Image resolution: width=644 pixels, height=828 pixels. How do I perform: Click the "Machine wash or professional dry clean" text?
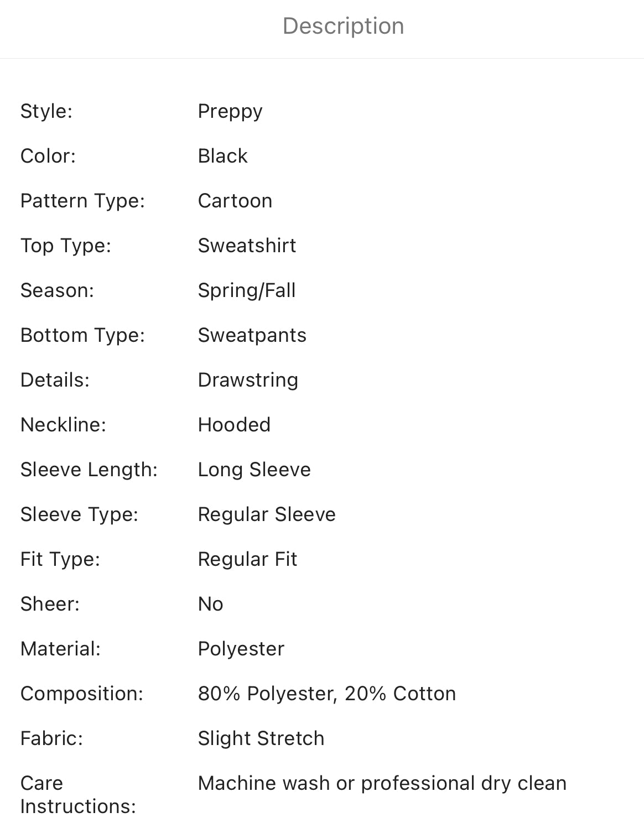(x=382, y=783)
